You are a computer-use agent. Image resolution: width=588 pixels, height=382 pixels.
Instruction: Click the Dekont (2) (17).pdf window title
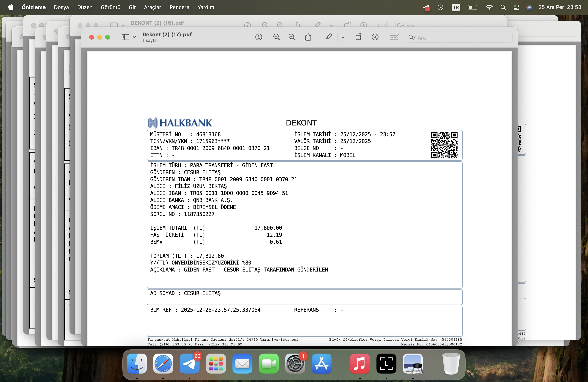167,35
